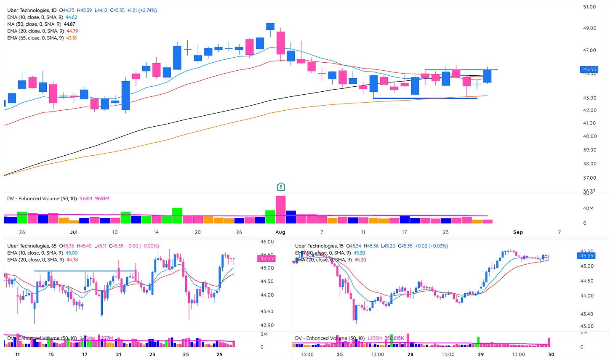Select the EMA 20 legend showing 44.78 on the 65-minute chart
The width and height of the screenshot is (613, 364).
click(42, 260)
